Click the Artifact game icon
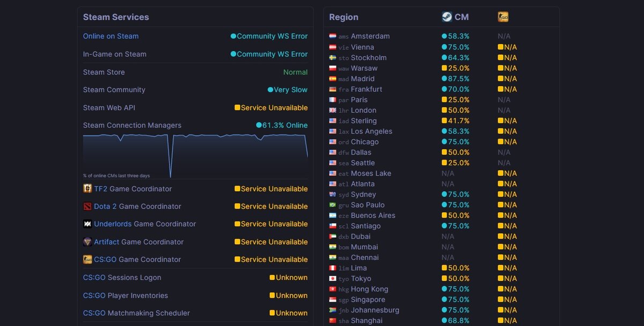Image resolution: width=644 pixels, height=326 pixels. pyautogui.click(x=87, y=242)
